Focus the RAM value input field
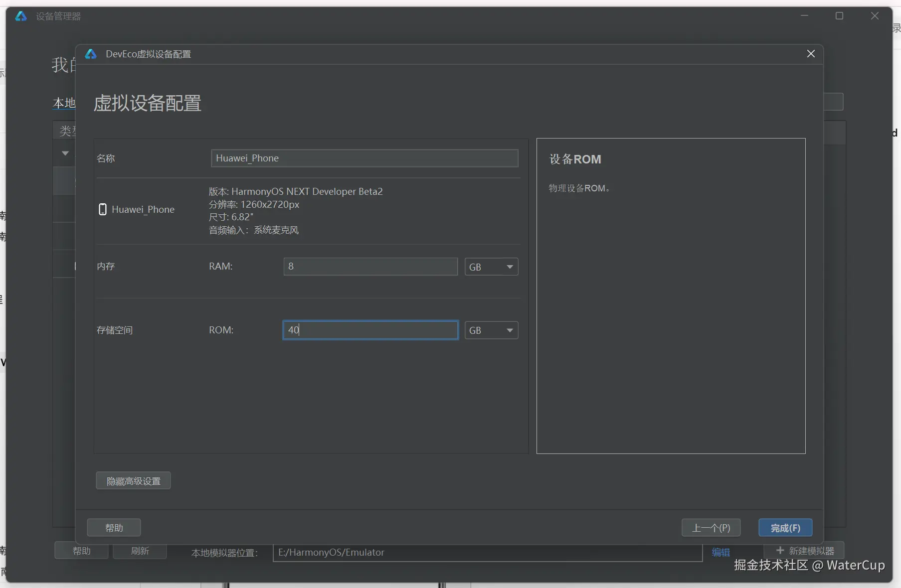 click(x=370, y=267)
